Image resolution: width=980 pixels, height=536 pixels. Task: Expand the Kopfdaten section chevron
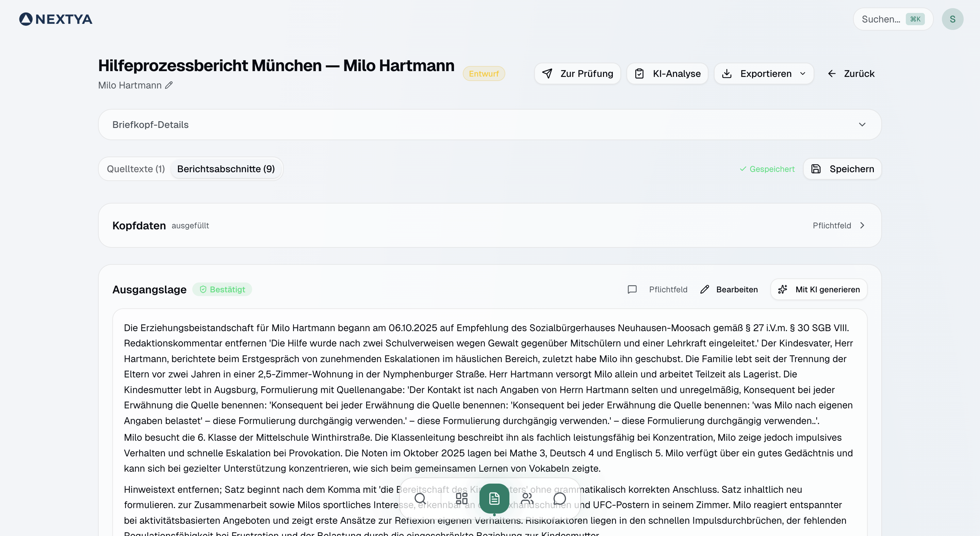coord(862,226)
